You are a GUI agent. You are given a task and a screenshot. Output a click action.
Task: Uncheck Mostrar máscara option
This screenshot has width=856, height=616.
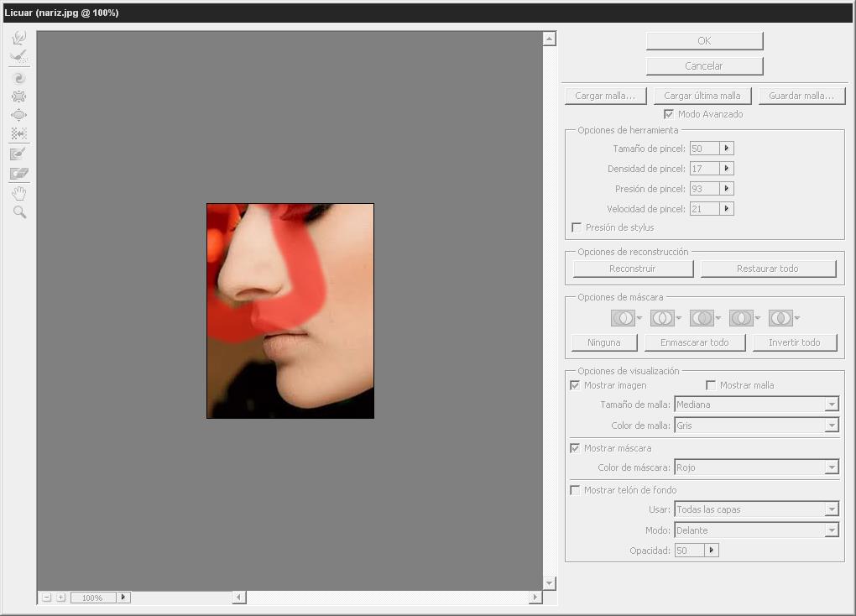575,448
